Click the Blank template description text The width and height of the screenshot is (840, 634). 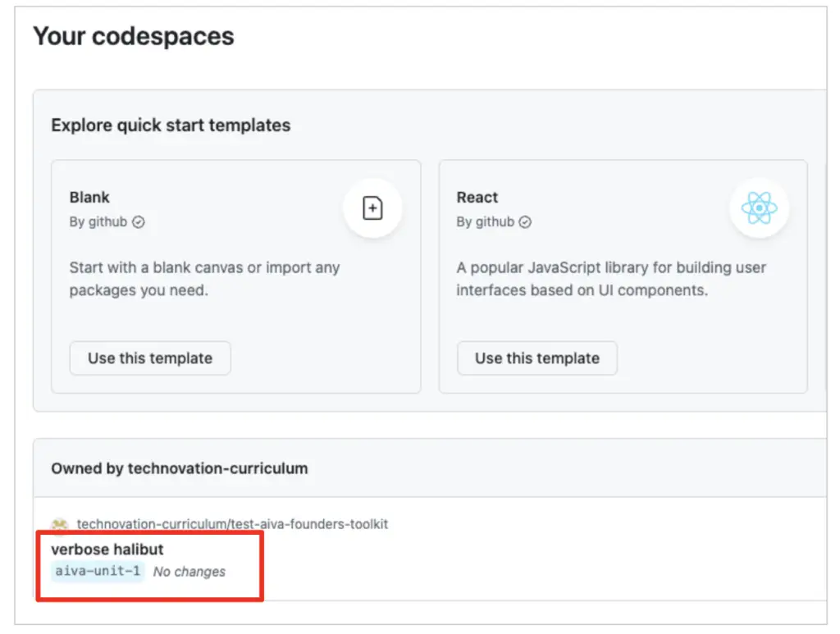(x=204, y=279)
